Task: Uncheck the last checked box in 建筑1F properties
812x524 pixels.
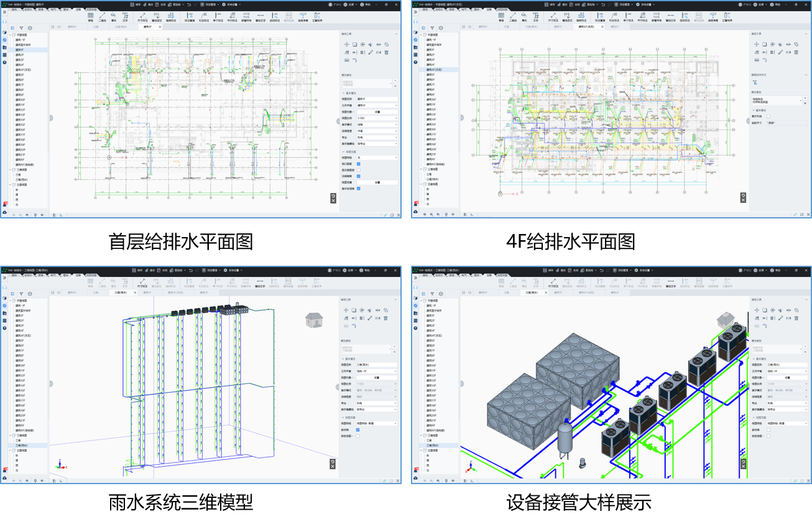Action: pos(359,189)
